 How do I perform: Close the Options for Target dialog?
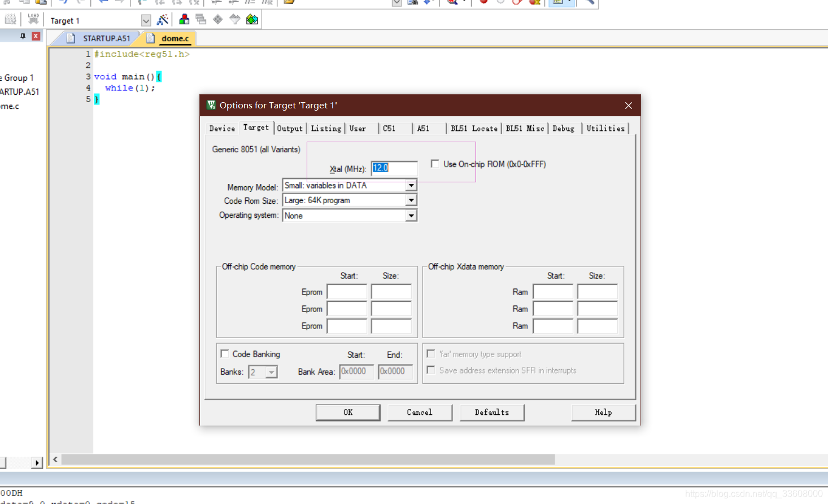click(629, 106)
